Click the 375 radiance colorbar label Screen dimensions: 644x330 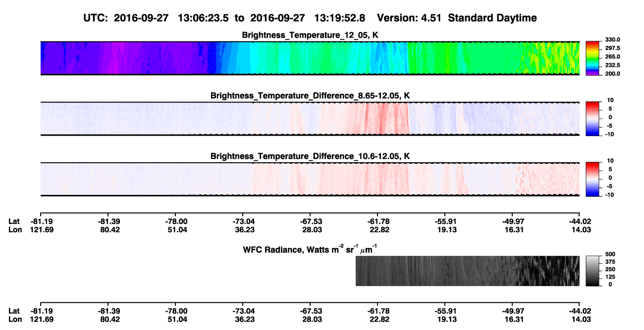coord(610,261)
